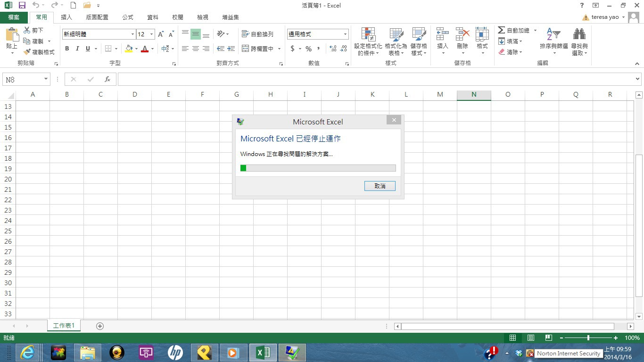Increase indent in alignment group
Screen dimensions: 644x362
tap(231, 49)
